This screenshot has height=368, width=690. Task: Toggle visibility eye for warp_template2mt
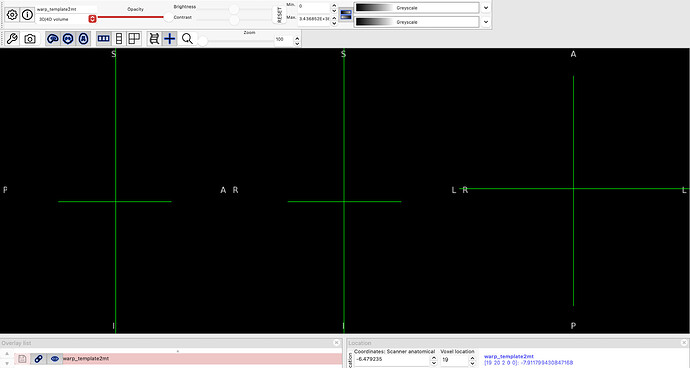pyautogui.click(x=55, y=359)
